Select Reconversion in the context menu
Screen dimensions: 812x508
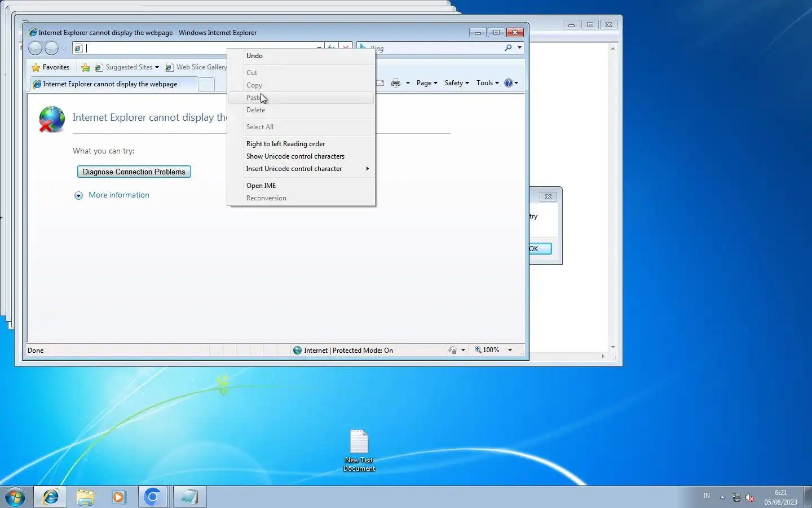click(x=301, y=198)
